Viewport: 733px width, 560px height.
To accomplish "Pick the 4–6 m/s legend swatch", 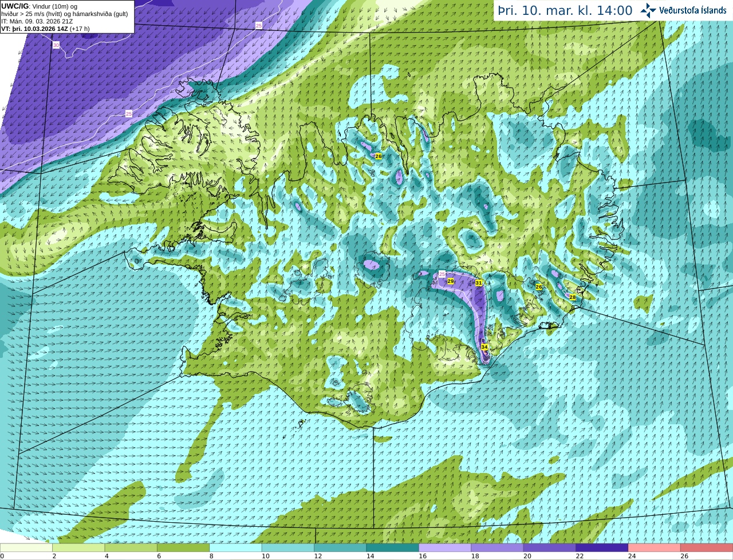I will [x=131, y=547].
